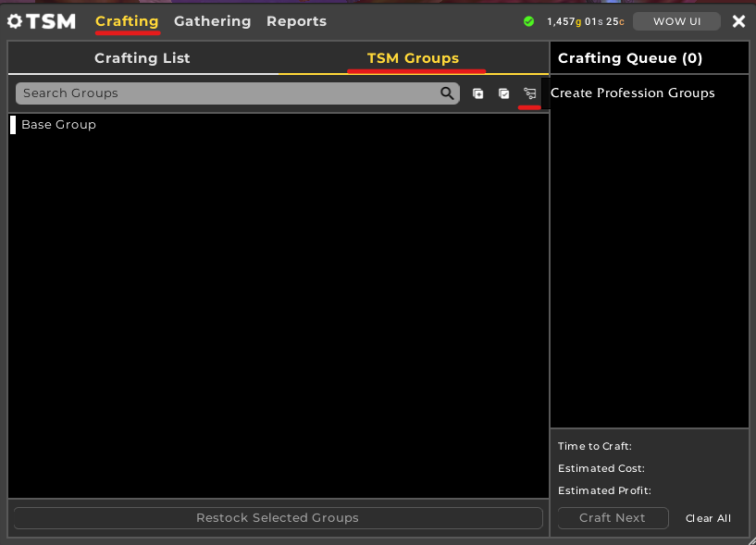Click Restock Selected Groups
Screen dimensions: 756x545
tap(278, 518)
